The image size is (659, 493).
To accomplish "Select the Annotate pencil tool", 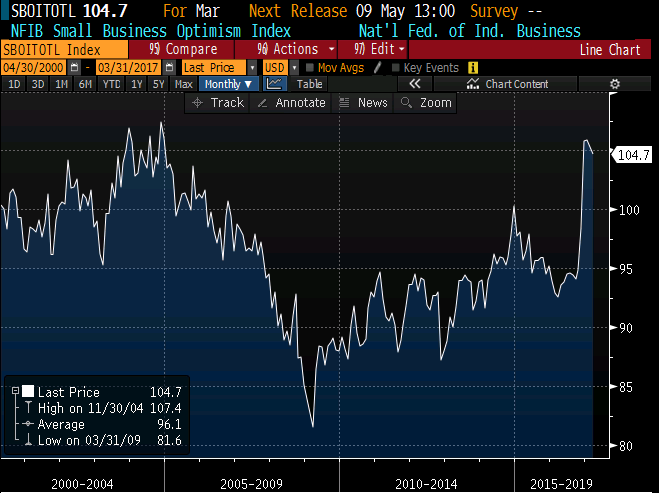I will tap(291, 103).
